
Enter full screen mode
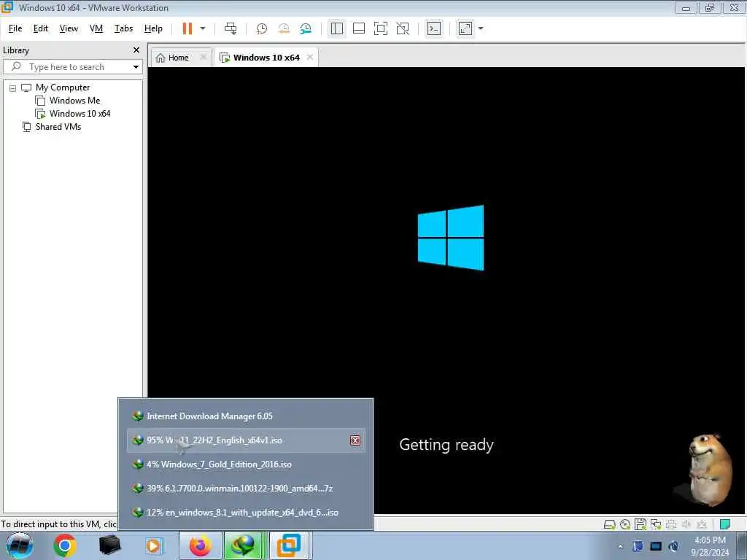tap(381, 28)
